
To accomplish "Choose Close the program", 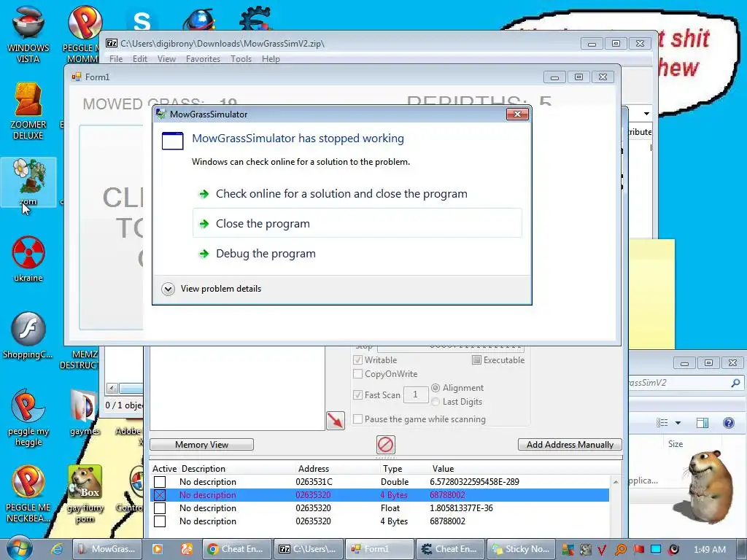I will tap(357, 223).
